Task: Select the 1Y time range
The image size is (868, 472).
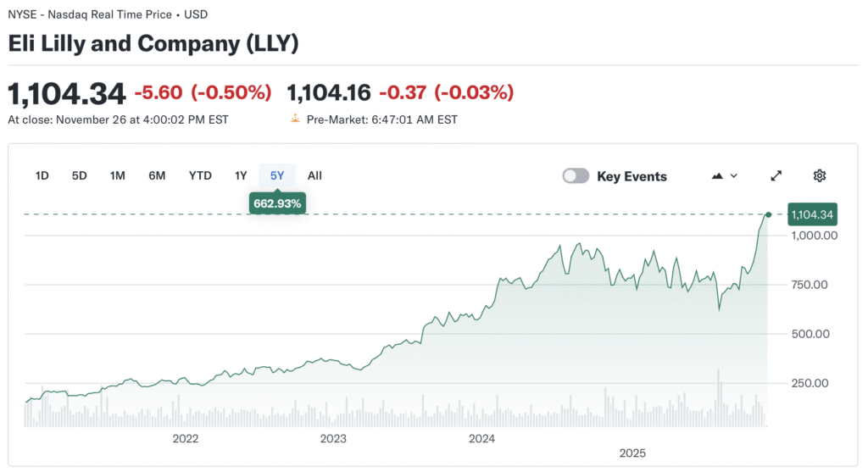Action: (241, 176)
